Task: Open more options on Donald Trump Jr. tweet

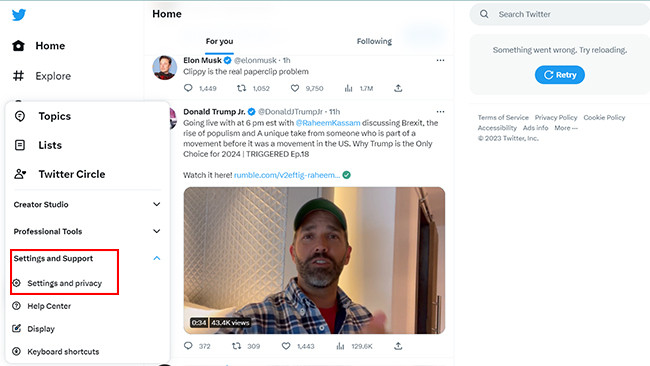Action: pos(440,111)
